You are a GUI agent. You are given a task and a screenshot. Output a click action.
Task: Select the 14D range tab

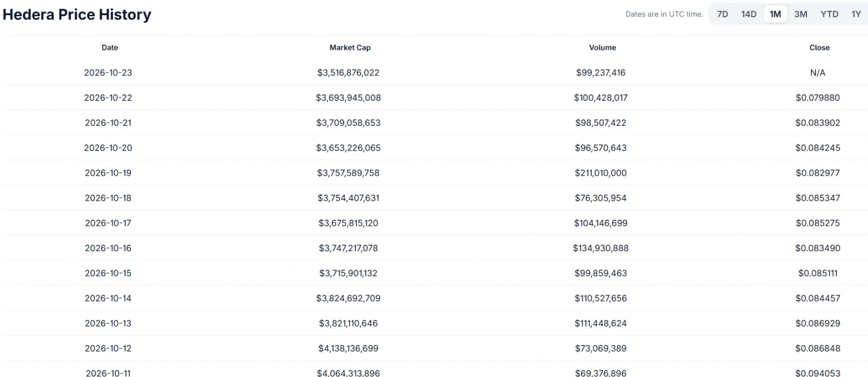(x=749, y=14)
